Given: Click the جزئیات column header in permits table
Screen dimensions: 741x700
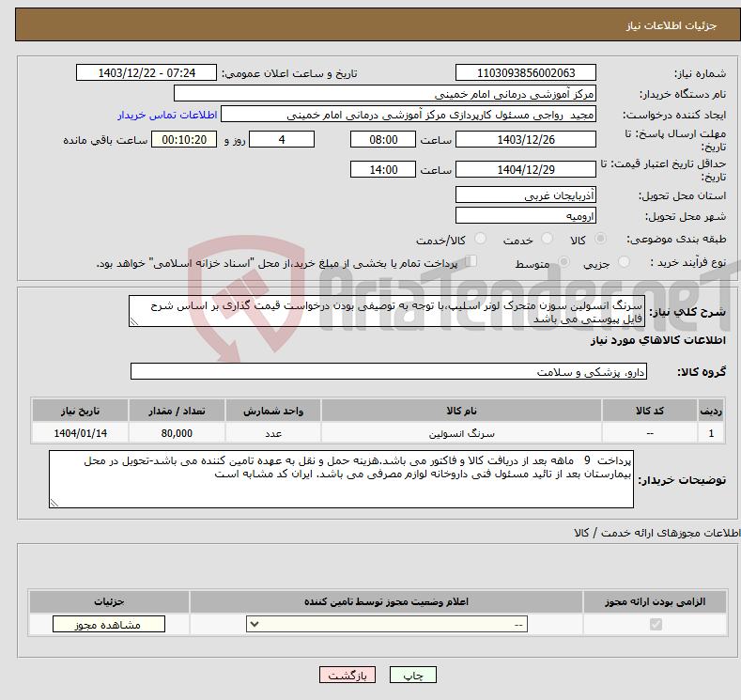Looking at the screenshot, I should pyautogui.click(x=109, y=601).
